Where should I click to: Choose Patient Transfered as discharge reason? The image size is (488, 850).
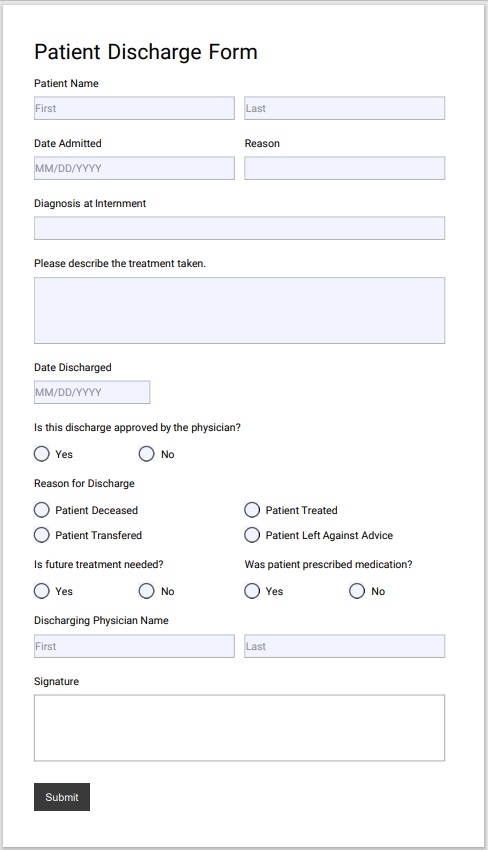point(42,535)
